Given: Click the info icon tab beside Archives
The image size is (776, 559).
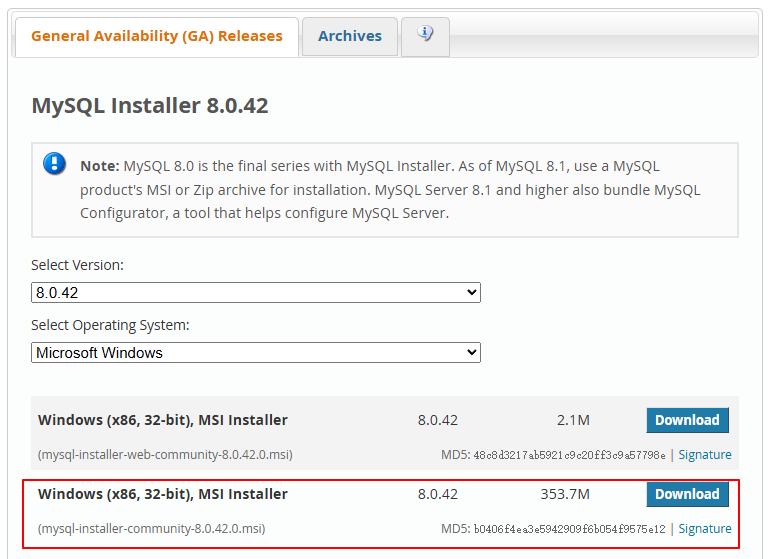Looking at the screenshot, I should coord(425,35).
